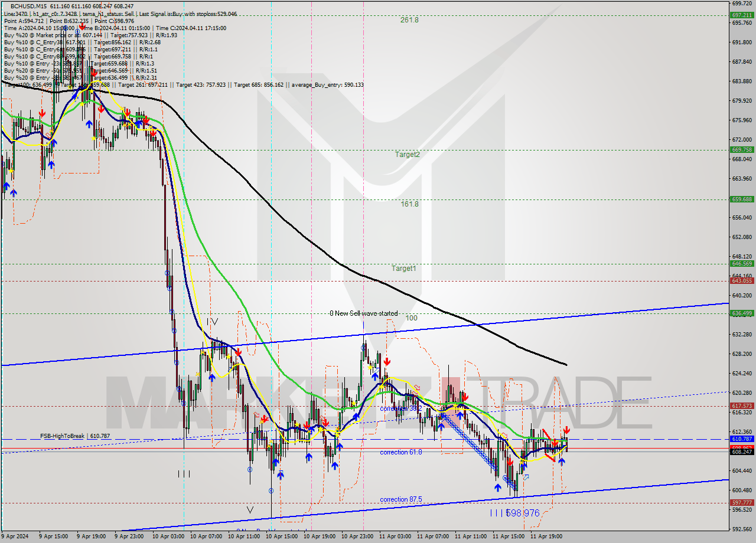Click the 699.720 price axis tick
Image resolution: width=756 pixels, height=543 pixels.
[x=742, y=4]
